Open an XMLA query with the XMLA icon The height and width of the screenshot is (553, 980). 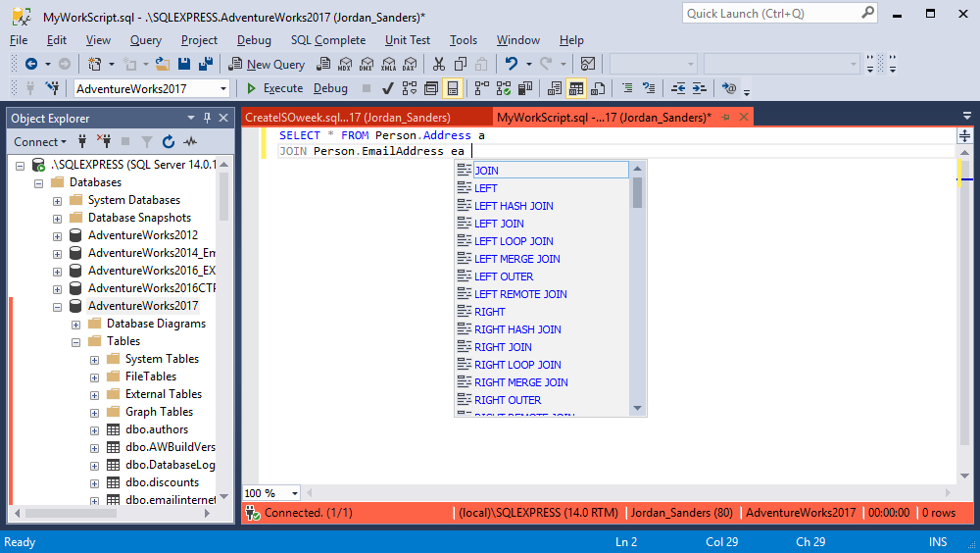click(388, 64)
